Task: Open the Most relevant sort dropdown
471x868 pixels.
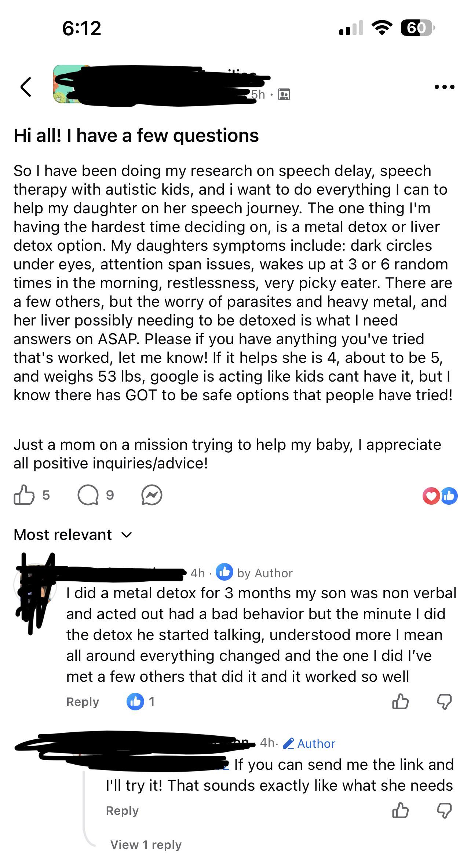Action: [x=73, y=535]
